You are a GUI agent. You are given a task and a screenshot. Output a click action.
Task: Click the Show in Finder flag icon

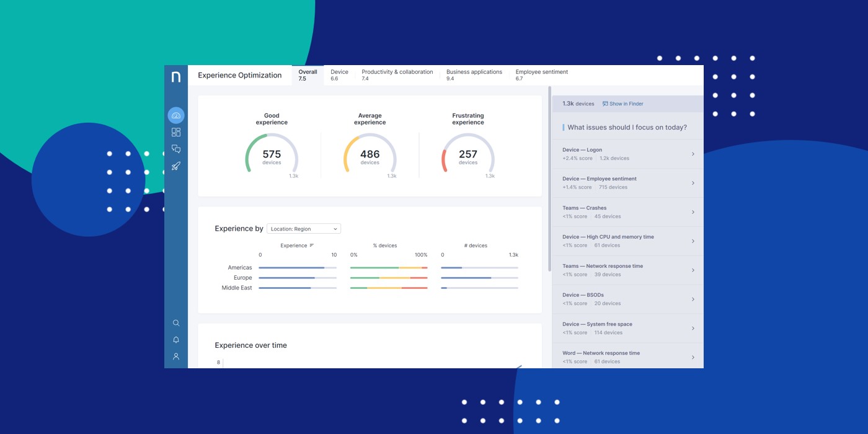604,104
